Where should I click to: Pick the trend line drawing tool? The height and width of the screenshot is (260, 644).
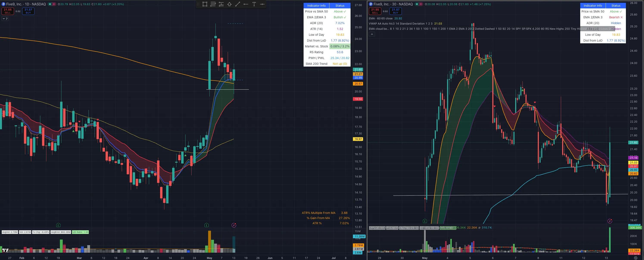point(237,4)
